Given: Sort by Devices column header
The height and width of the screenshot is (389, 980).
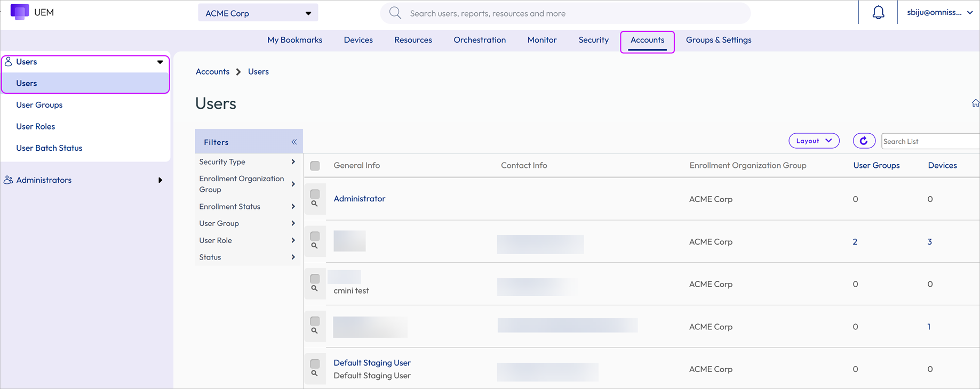Looking at the screenshot, I should tap(942, 165).
